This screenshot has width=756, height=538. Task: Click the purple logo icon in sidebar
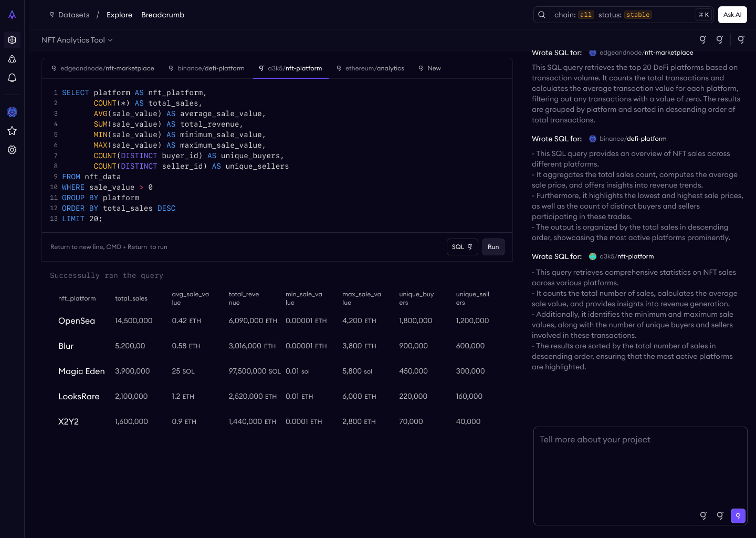tap(12, 15)
